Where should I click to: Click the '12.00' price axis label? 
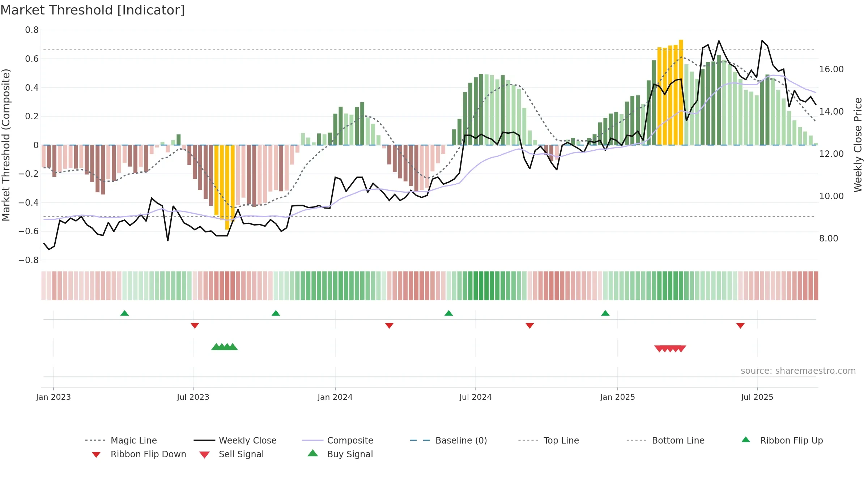(831, 154)
